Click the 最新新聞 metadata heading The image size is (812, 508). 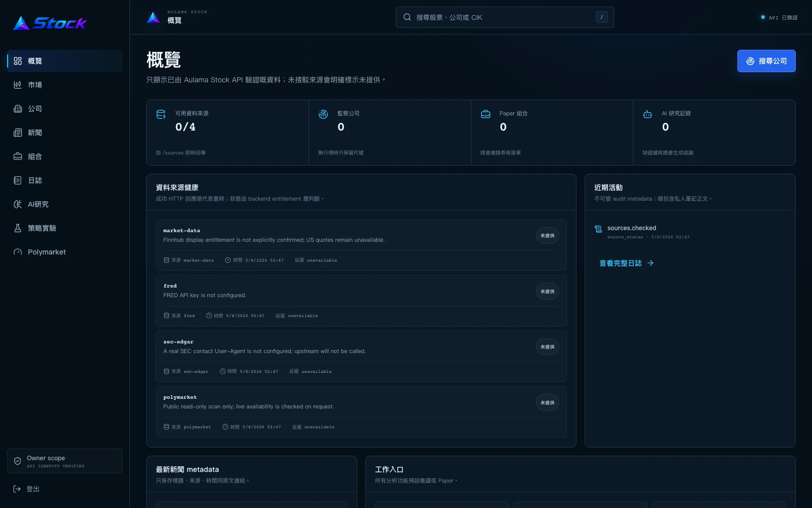(187, 469)
